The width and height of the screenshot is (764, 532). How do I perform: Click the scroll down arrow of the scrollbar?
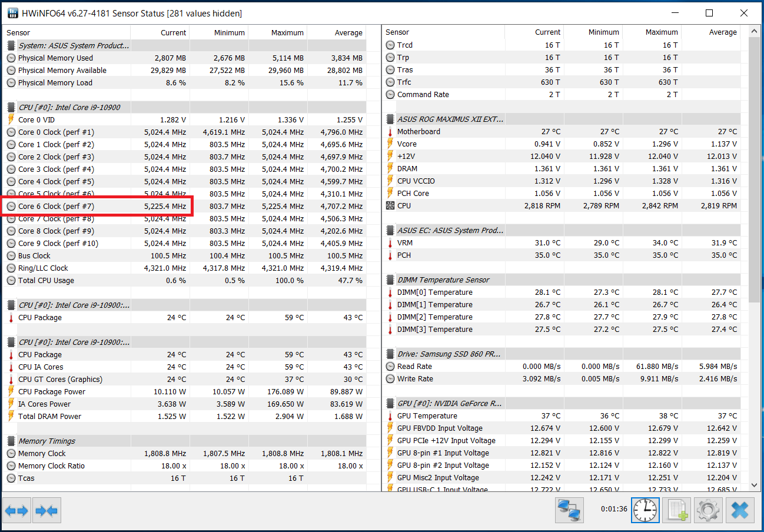pyautogui.click(x=755, y=484)
